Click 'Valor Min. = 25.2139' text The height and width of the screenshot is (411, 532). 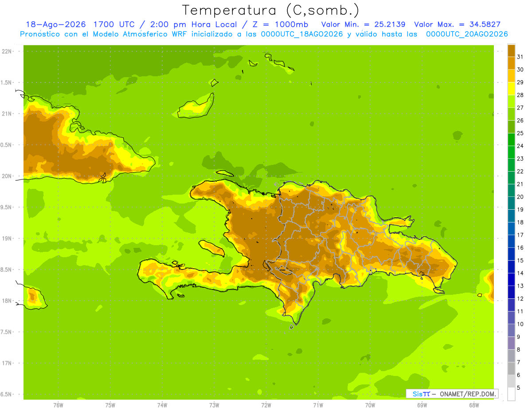tap(363, 24)
